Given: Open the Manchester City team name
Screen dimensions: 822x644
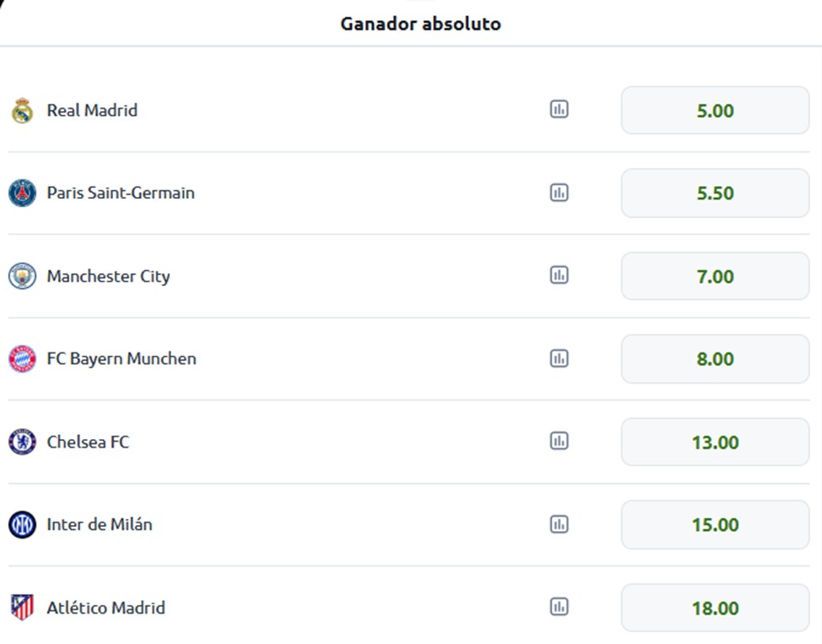Looking at the screenshot, I should click(109, 276).
